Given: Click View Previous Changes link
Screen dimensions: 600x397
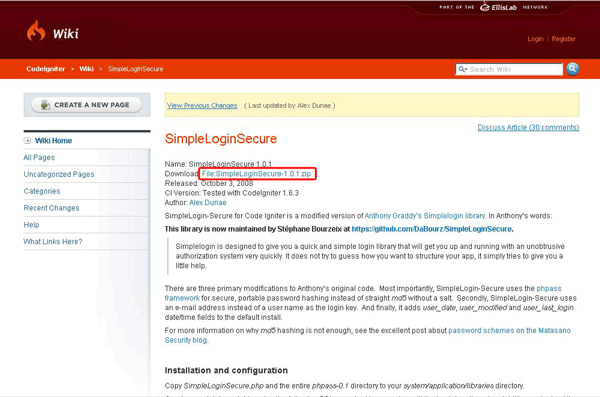Looking at the screenshot, I should click(202, 106).
